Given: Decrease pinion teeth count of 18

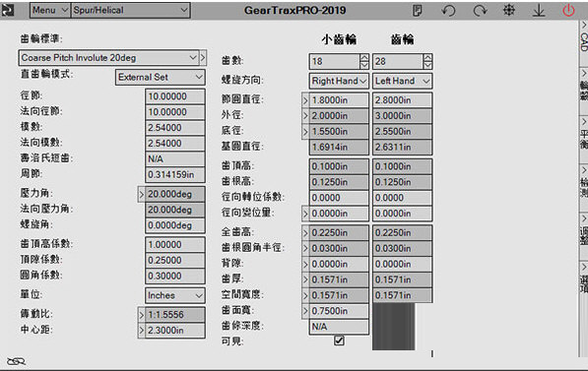Looking at the screenshot, I should 364,65.
